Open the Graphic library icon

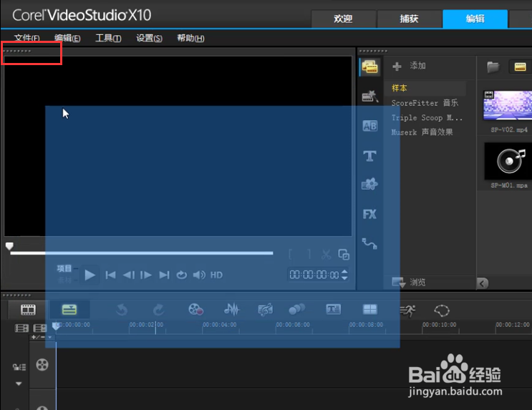[x=369, y=184]
